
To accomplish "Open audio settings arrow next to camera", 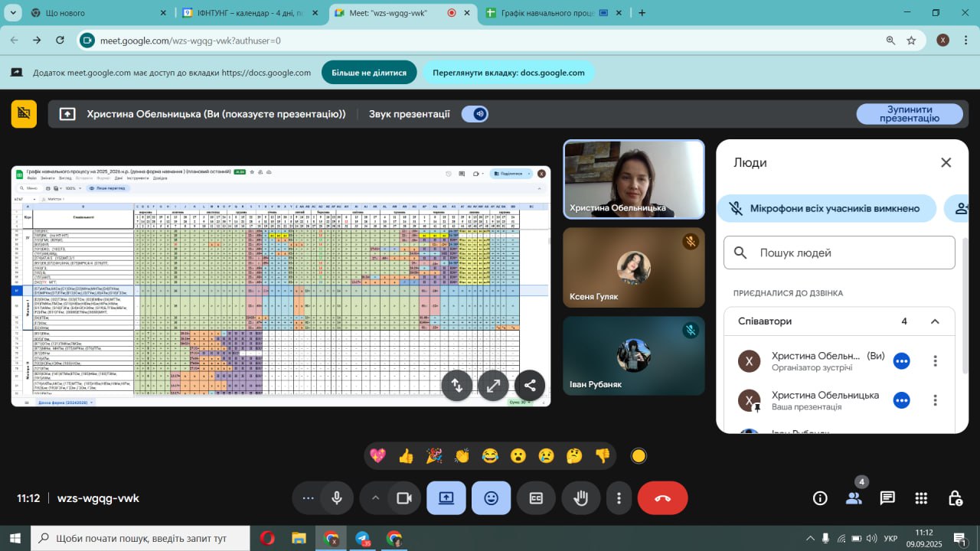I will [375, 498].
